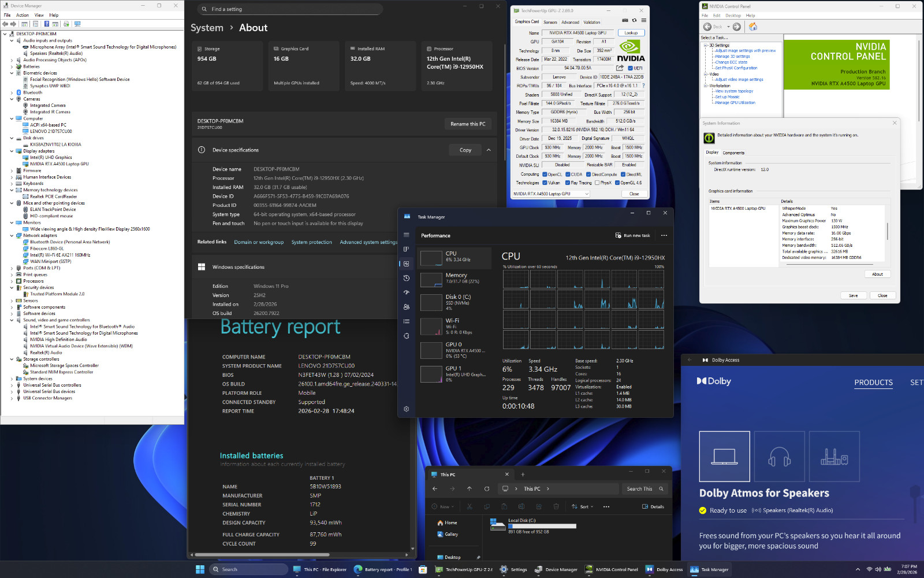Switch to the Components tab in NVIDIA System Information
This screenshot has width=924, height=578.
click(733, 153)
